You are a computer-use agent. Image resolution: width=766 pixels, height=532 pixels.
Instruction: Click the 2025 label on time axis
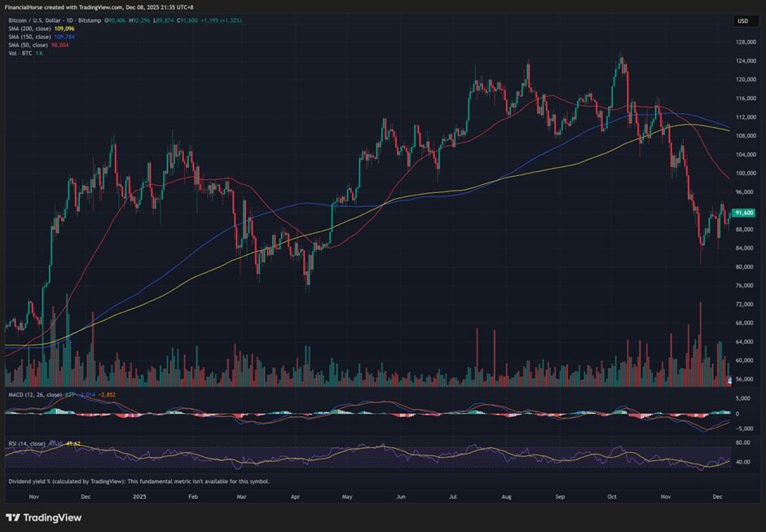pyautogui.click(x=141, y=495)
